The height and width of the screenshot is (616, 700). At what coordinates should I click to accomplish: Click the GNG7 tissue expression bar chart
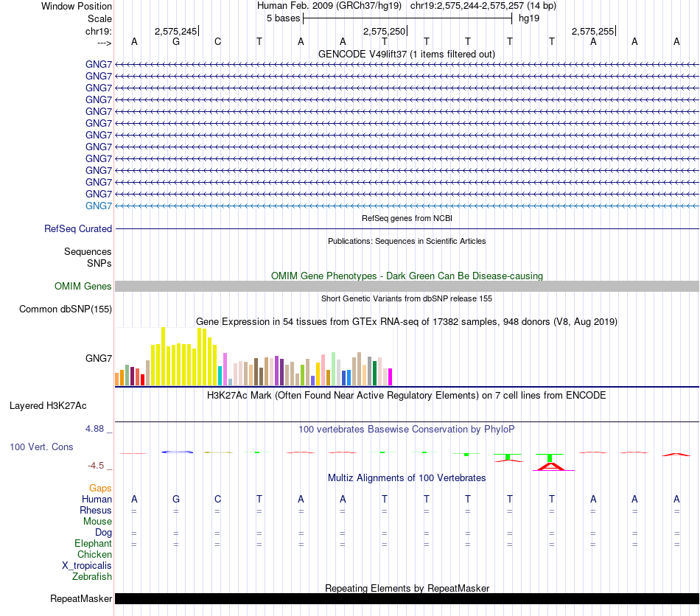click(x=253, y=357)
